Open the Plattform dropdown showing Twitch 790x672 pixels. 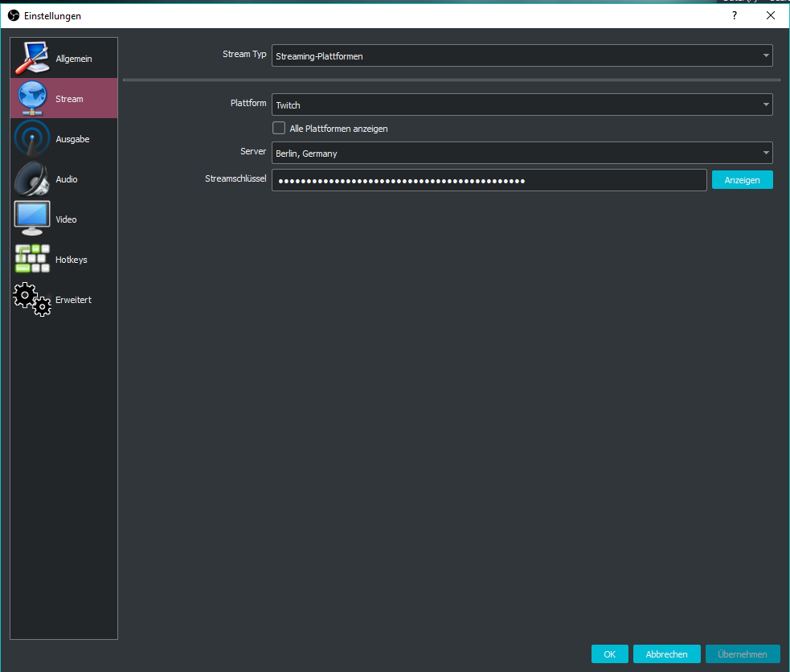point(522,104)
